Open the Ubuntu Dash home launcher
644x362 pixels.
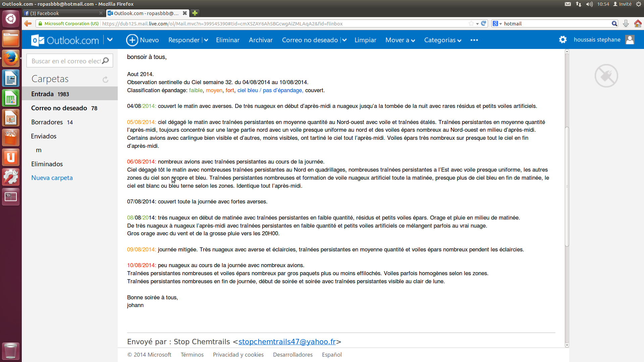[x=11, y=19]
